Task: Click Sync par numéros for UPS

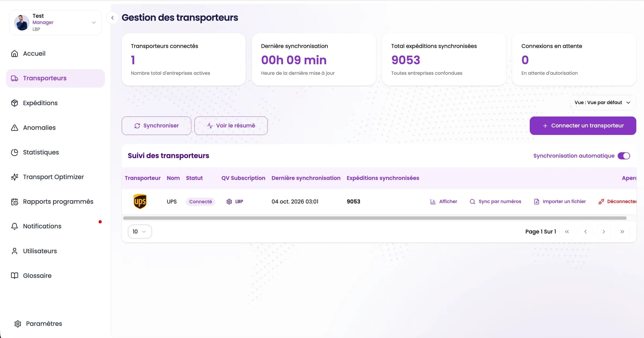Action: [x=495, y=202]
